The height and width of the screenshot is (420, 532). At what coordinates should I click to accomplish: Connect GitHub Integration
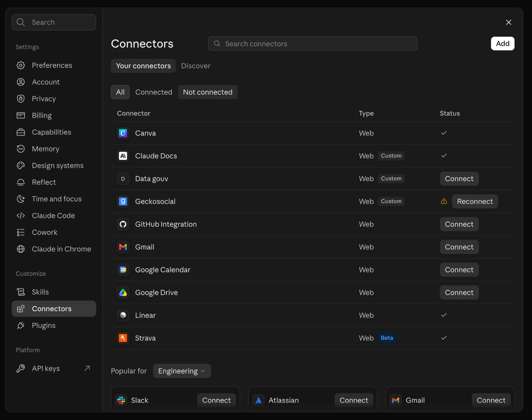pyautogui.click(x=459, y=224)
